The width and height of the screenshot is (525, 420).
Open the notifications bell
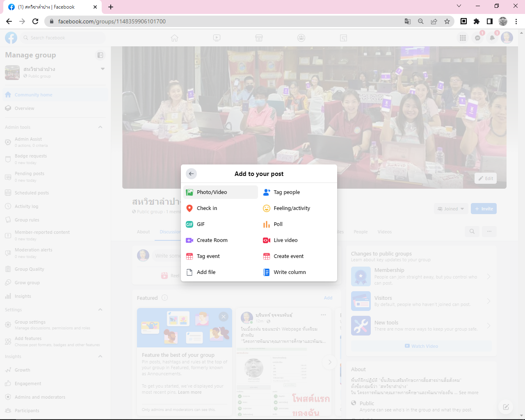pyautogui.click(x=492, y=38)
